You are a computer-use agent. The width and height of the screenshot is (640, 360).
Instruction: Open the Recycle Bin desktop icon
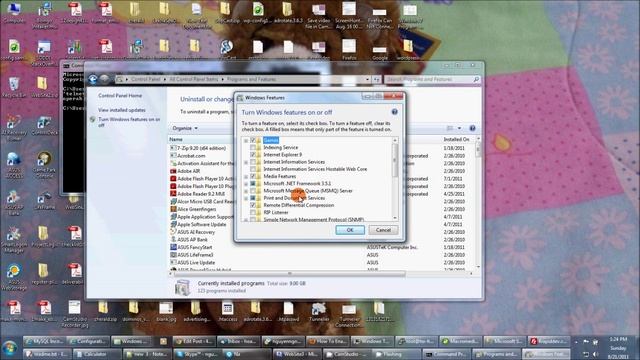click(14, 88)
